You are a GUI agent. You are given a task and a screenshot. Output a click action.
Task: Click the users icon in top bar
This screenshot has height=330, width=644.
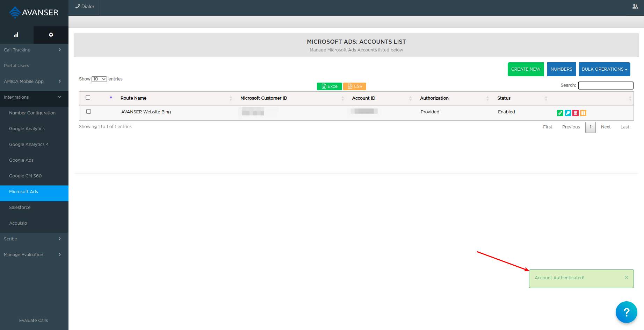(635, 6)
